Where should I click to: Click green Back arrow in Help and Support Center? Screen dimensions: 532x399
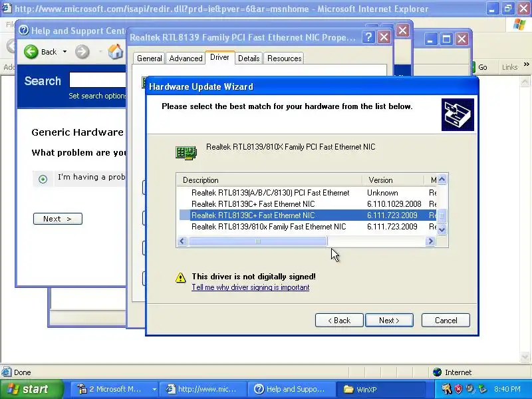tap(31, 52)
